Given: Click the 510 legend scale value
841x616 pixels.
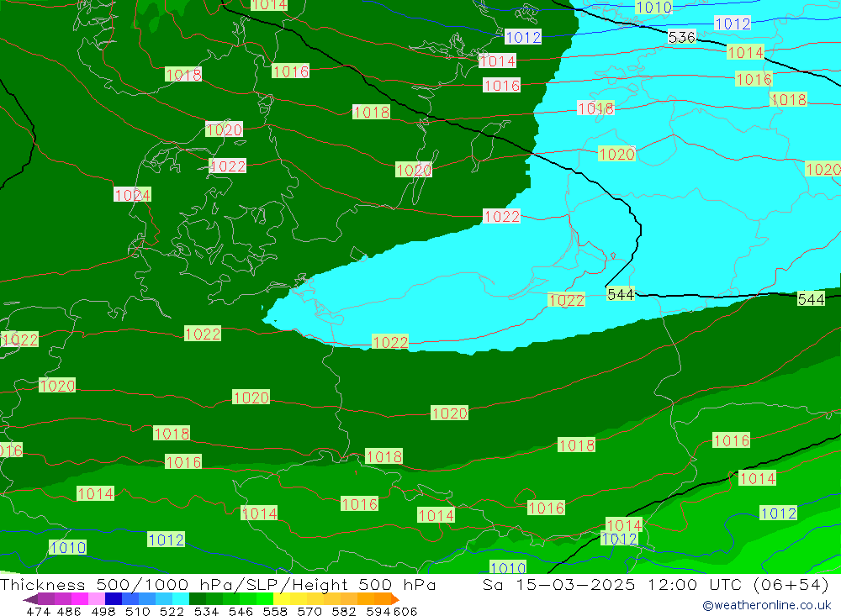Looking at the screenshot, I should pos(137,611).
